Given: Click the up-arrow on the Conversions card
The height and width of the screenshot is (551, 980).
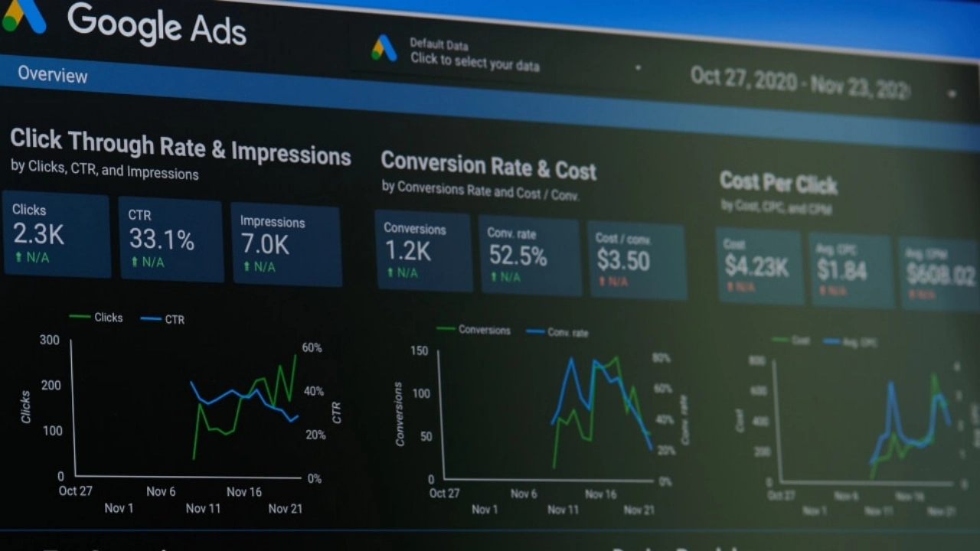Looking at the screenshot, I should click(x=390, y=272).
